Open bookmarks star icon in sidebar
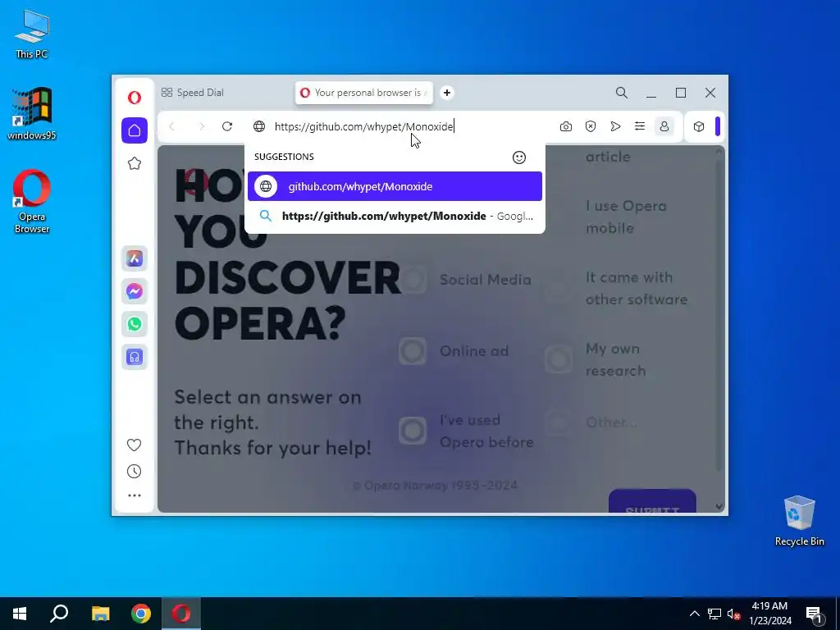Viewport: 840px width, 630px height. click(x=135, y=163)
